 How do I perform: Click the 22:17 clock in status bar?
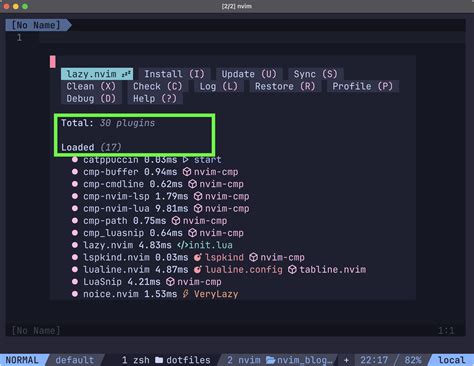tap(374, 360)
